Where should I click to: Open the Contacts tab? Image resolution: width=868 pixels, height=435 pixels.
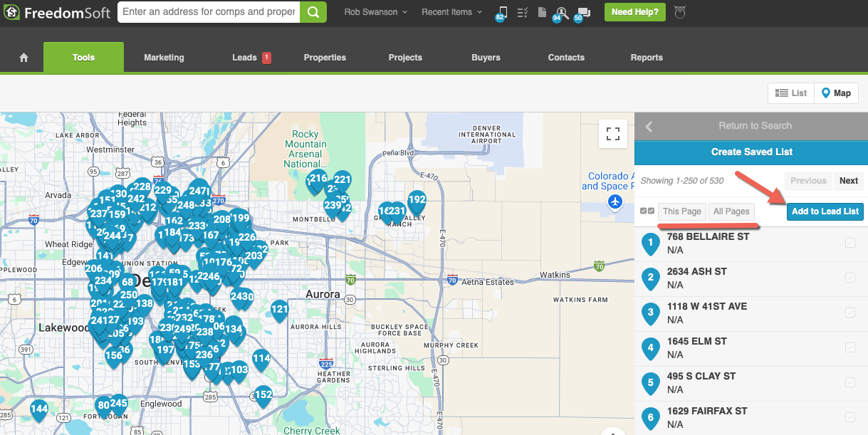click(x=566, y=58)
